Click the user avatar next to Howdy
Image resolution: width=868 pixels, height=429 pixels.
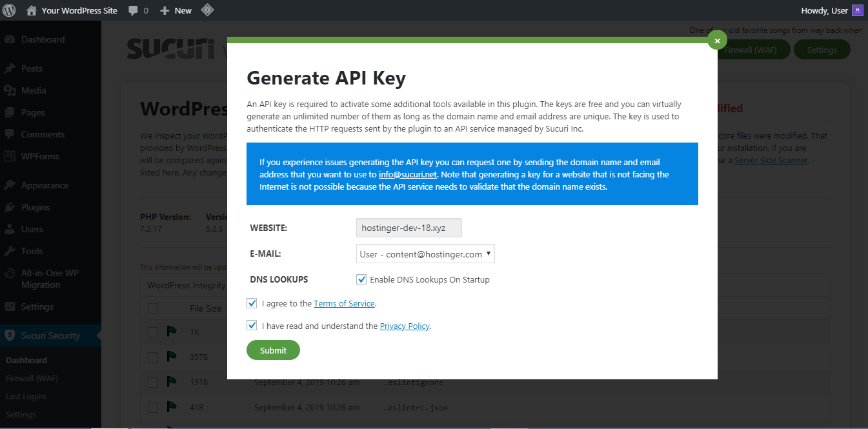[857, 10]
